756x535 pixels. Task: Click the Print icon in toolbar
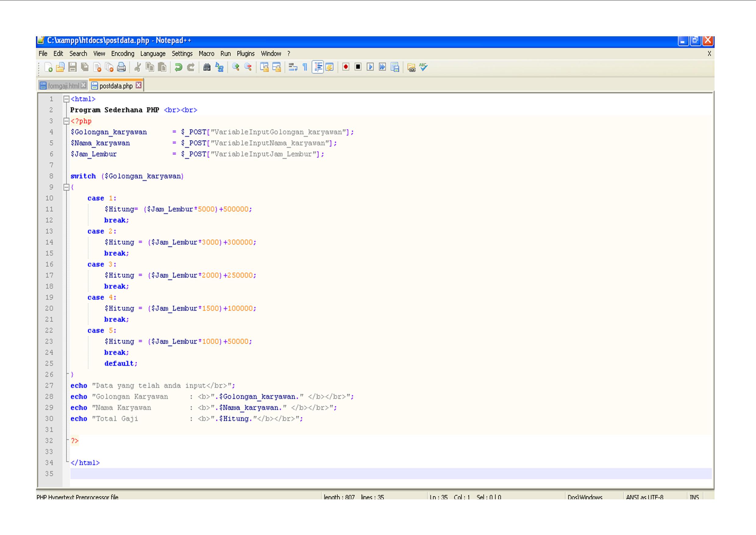tap(122, 67)
